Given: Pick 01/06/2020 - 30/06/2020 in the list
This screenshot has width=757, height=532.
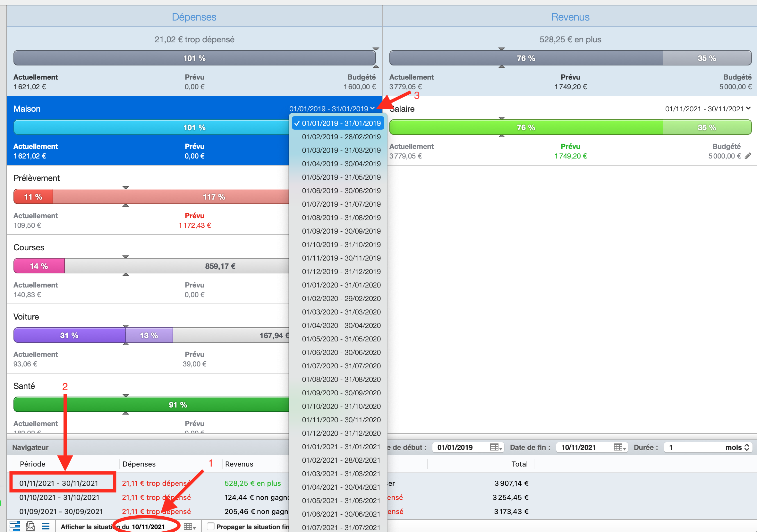Looking at the screenshot, I should 341,352.
